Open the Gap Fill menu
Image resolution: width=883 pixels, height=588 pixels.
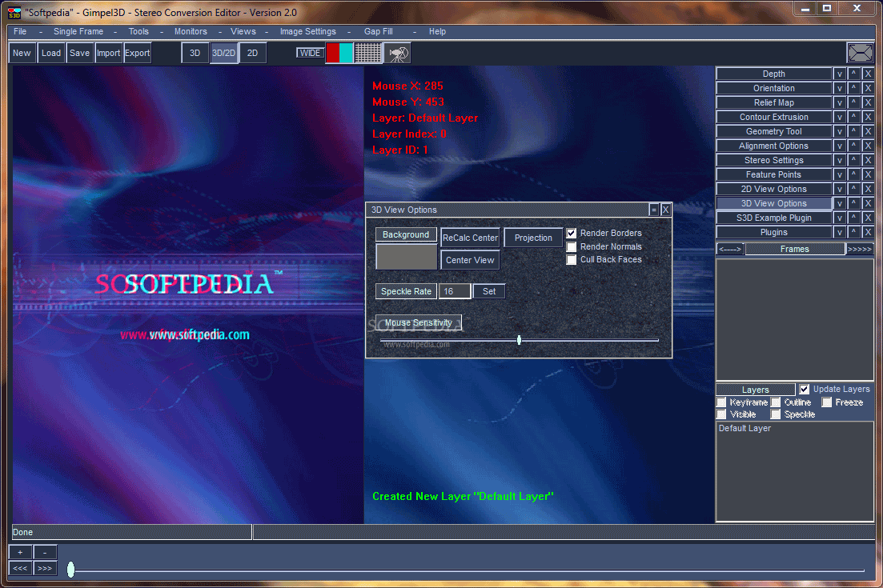(x=379, y=31)
